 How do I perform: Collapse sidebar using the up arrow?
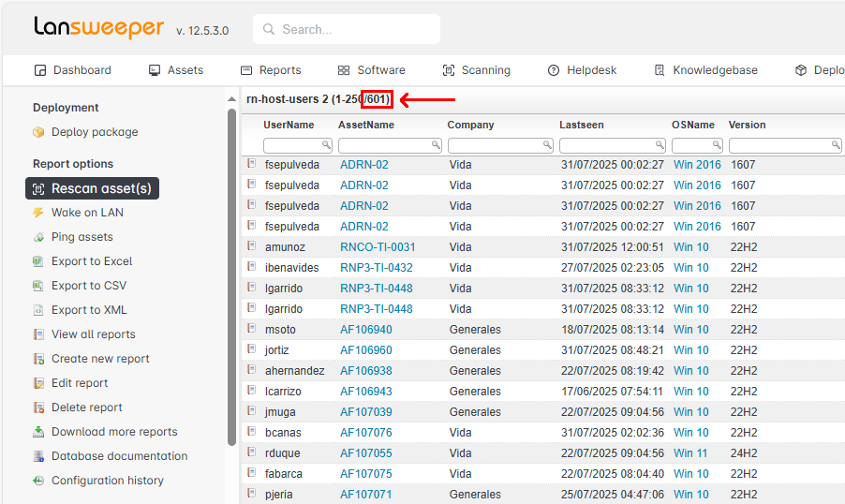[231, 99]
